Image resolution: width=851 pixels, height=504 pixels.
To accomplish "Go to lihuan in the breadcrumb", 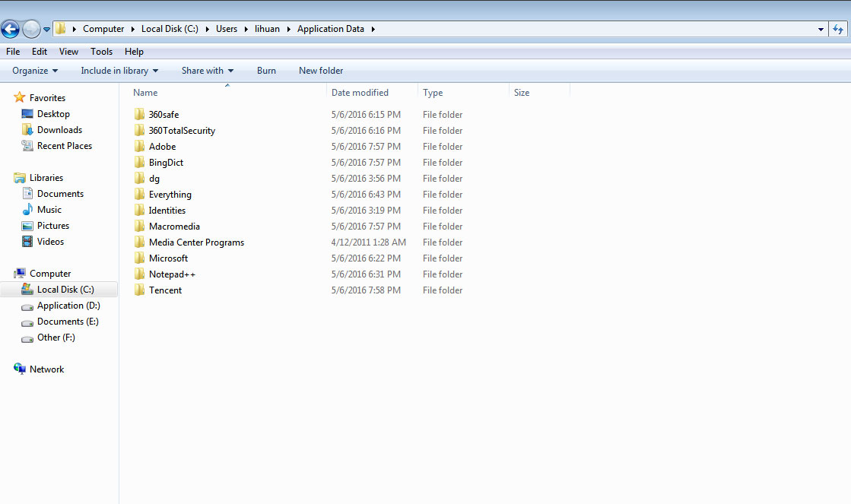I will 267,30.
